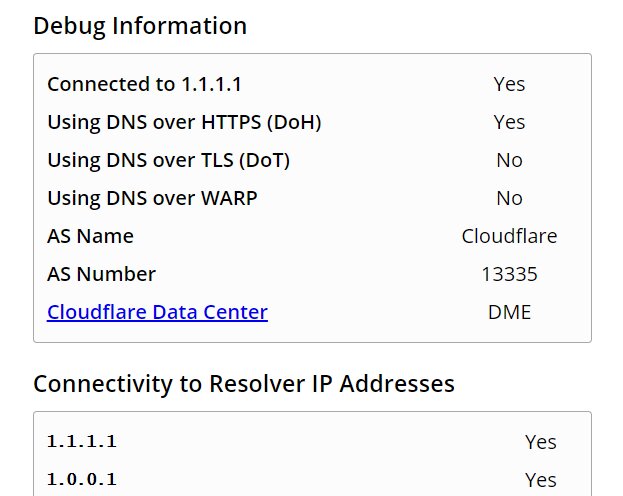This screenshot has width=623, height=496.
Task: Select the Yes value for DNS over HTTPS
Action: coord(509,122)
